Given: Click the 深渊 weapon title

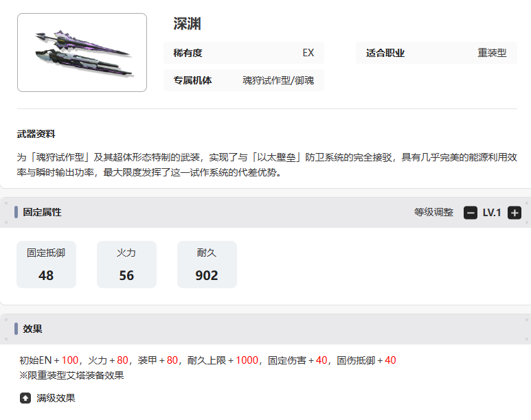Looking at the screenshot, I should tap(187, 24).
